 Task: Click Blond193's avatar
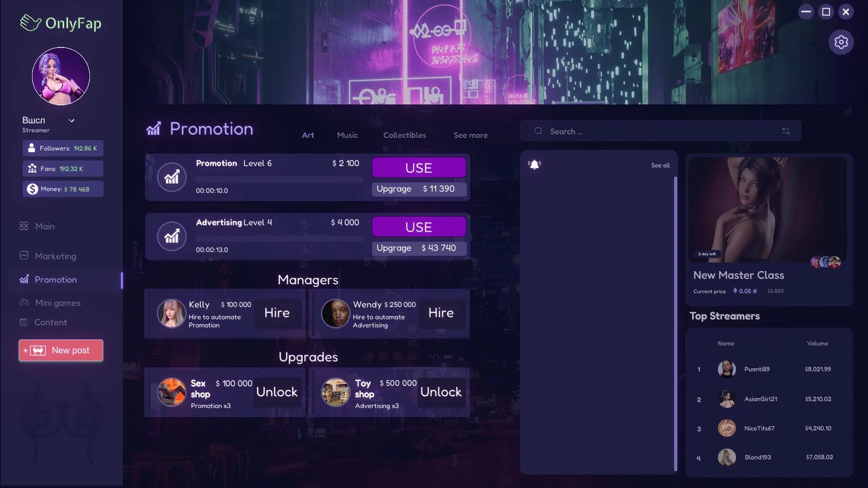(727, 458)
